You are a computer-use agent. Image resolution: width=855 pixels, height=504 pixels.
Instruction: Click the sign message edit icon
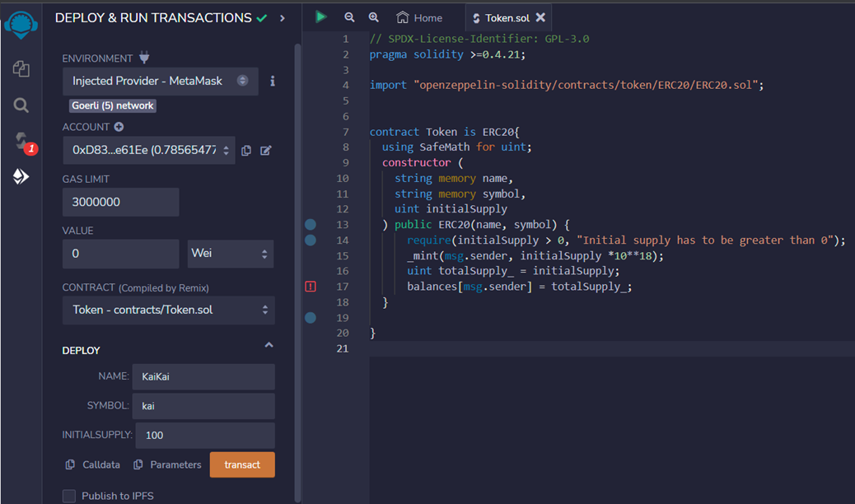[x=266, y=151]
